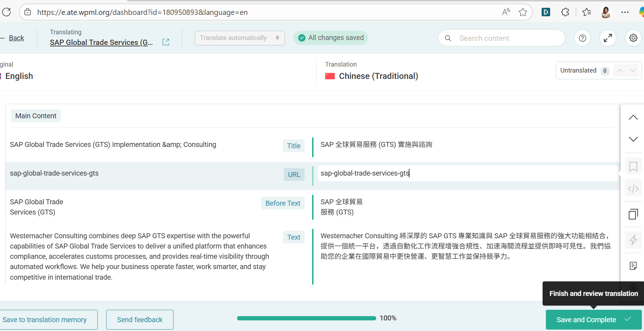This screenshot has height=331, width=644.
Task: Select original "SAP Global Trade Services (GTS)" before text
Action: coord(36,207)
